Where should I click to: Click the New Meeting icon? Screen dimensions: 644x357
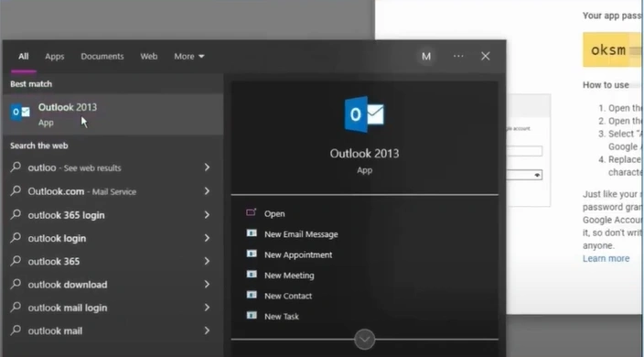click(x=252, y=275)
